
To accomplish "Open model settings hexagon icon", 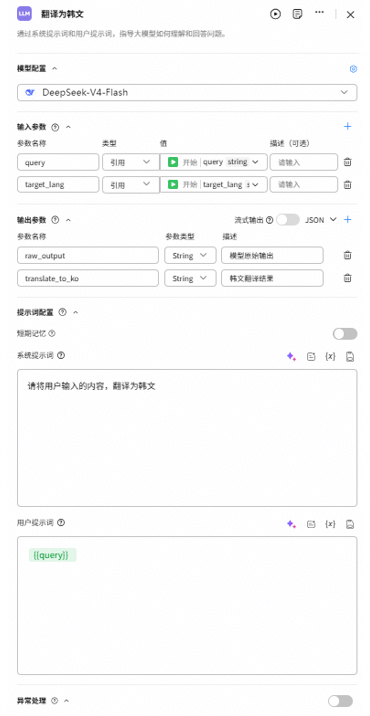I will click(x=353, y=68).
